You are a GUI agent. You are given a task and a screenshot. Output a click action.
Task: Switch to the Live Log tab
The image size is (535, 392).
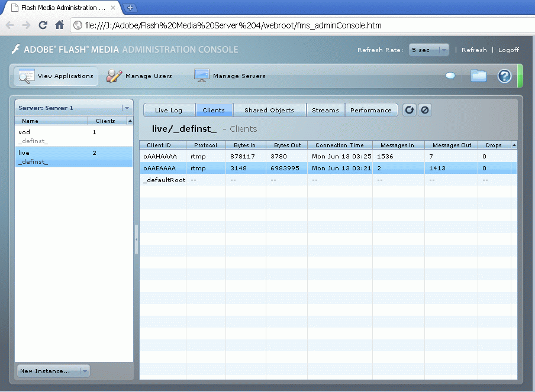pos(169,110)
